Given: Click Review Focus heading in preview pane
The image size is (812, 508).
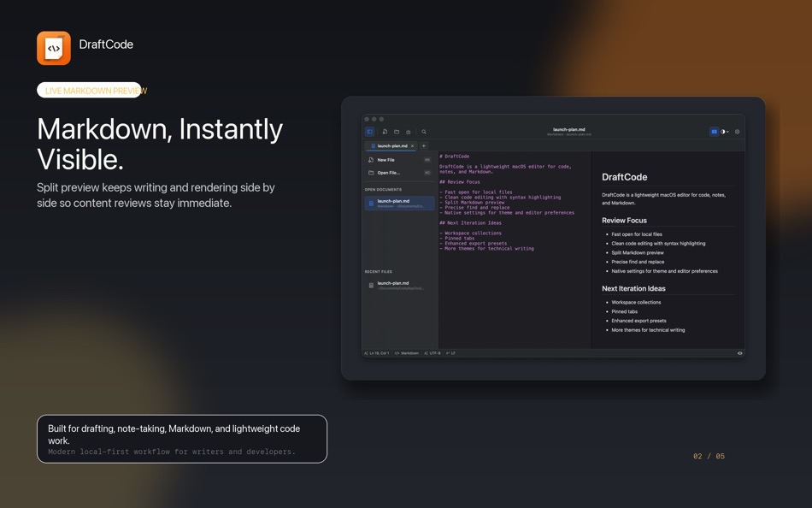Looking at the screenshot, I should coord(624,221).
